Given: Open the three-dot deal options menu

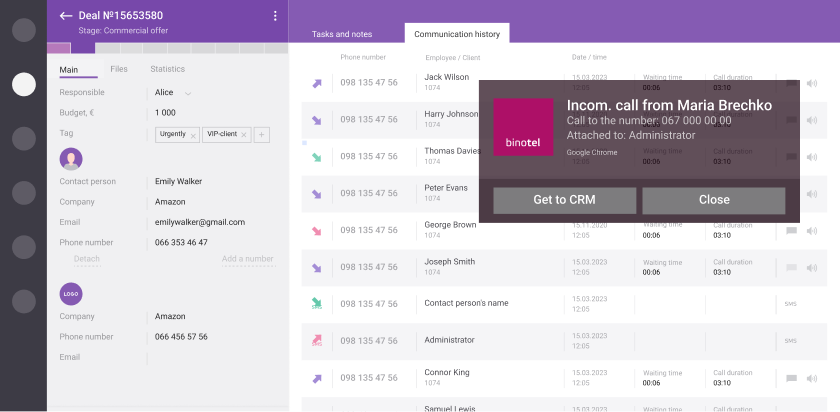Looking at the screenshot, I should click(275, 16).
